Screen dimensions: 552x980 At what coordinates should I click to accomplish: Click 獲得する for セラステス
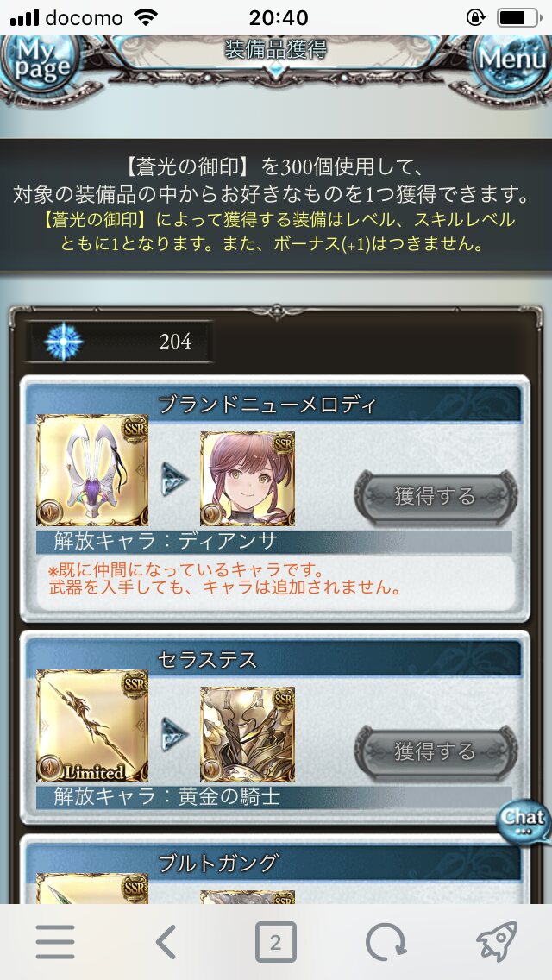[436, 752]
